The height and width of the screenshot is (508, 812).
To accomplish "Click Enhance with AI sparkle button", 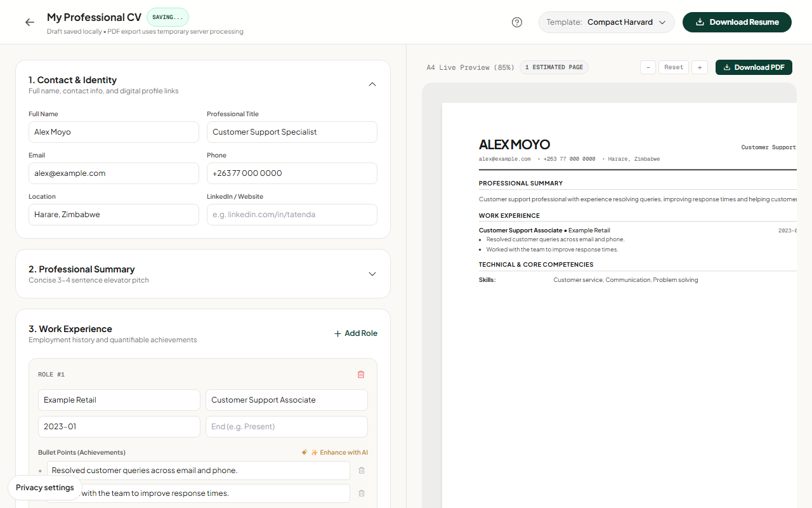I will [334, 453].
